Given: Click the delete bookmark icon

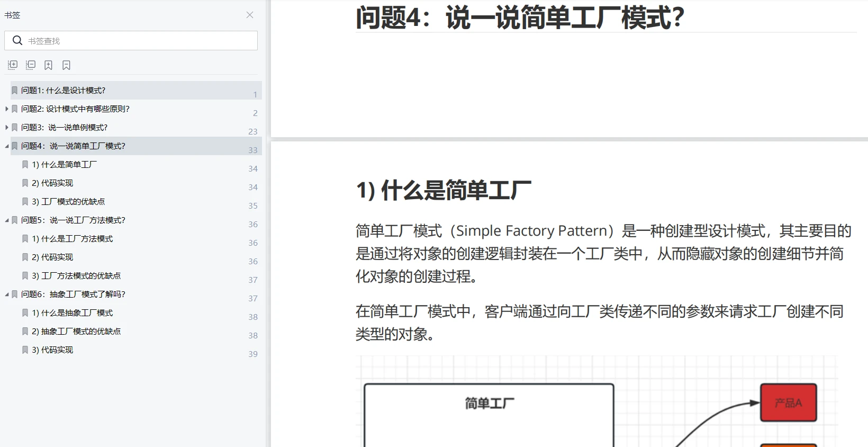Looking at the screenshot, I should click(66, 65).
